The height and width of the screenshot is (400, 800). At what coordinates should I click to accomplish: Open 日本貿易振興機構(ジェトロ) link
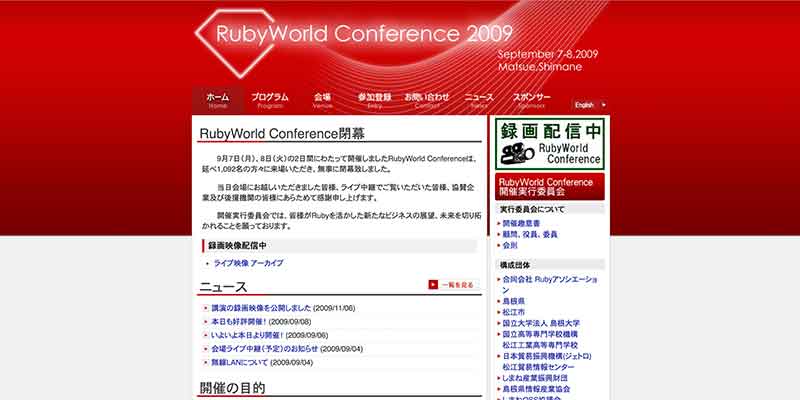(x=547, y=356)
